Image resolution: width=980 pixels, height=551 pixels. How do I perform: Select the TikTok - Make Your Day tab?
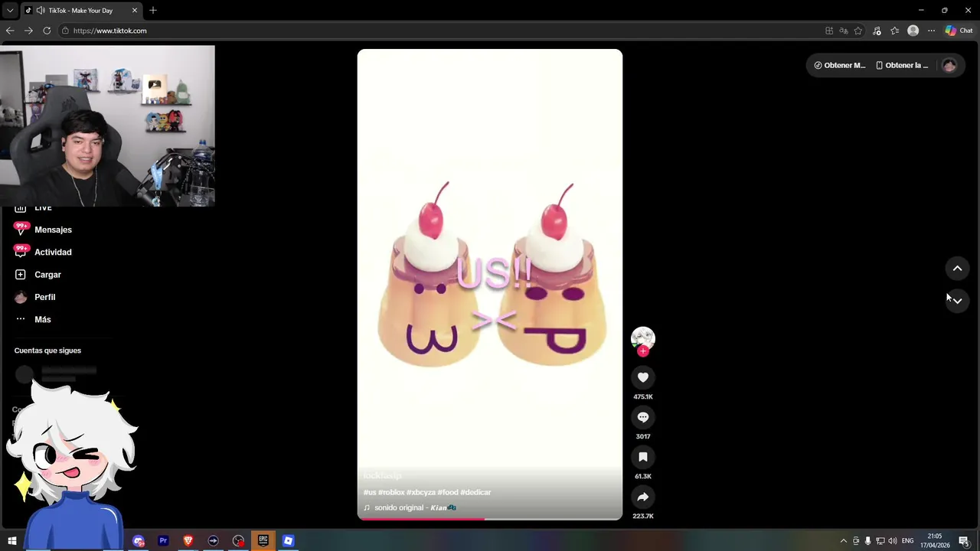tap(80, 11)
